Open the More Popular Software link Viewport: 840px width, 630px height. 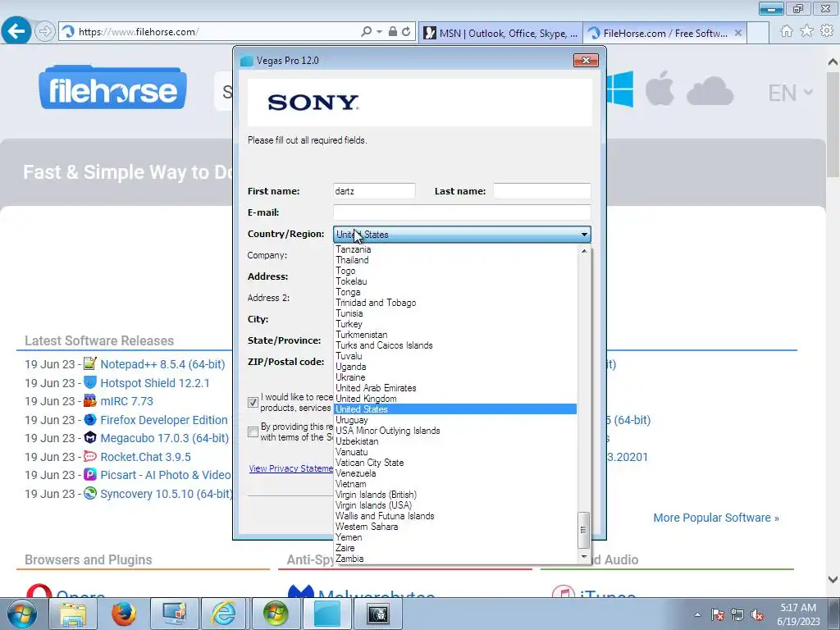pyautogui.click(x=715, y=518)
